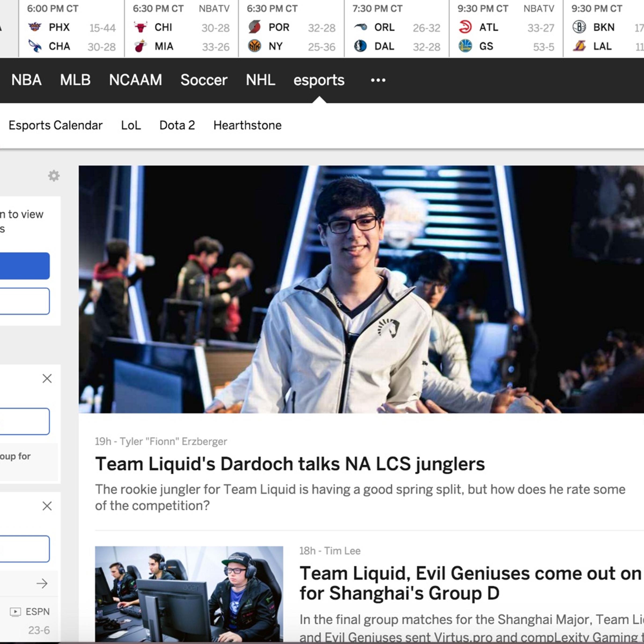
Task: Click the ESPN channel label in sidebar
Action: tap(38, 612)
